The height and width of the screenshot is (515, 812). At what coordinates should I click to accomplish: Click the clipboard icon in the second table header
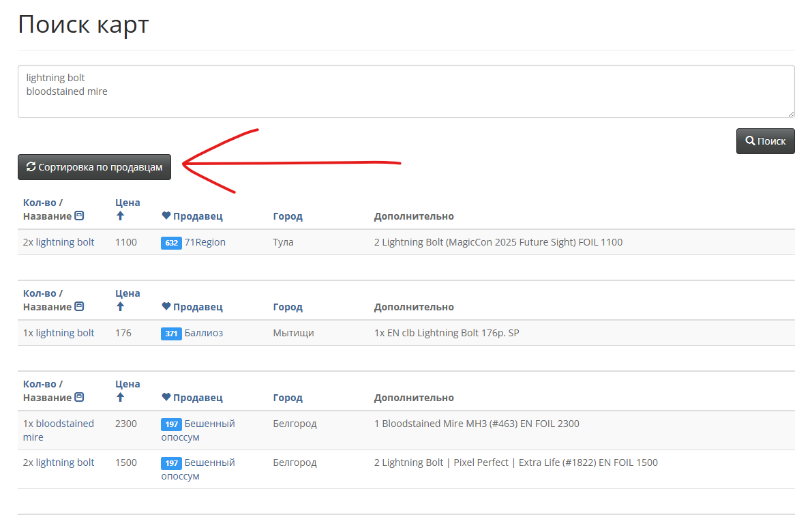pos(79,307)
